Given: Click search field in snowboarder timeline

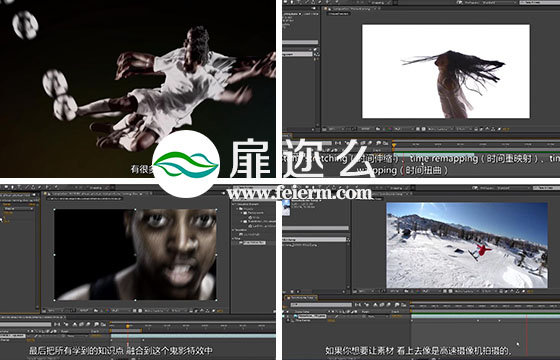Looking at the screenshot, I should pyautogui.click(x=321, y=305).
